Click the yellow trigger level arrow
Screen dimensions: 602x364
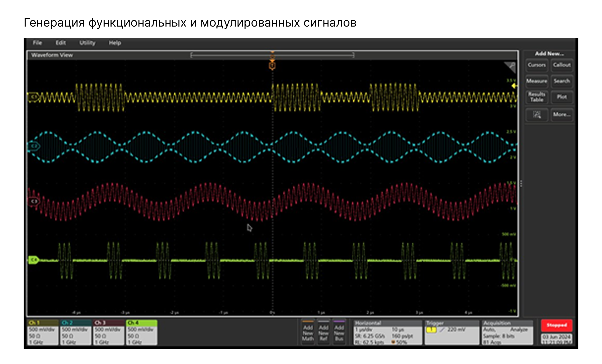(514, 86)
